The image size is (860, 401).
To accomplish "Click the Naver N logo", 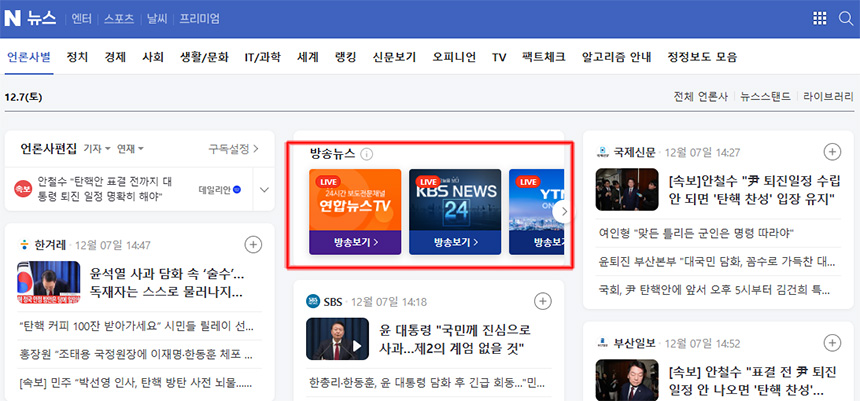I will click(12, 19).
